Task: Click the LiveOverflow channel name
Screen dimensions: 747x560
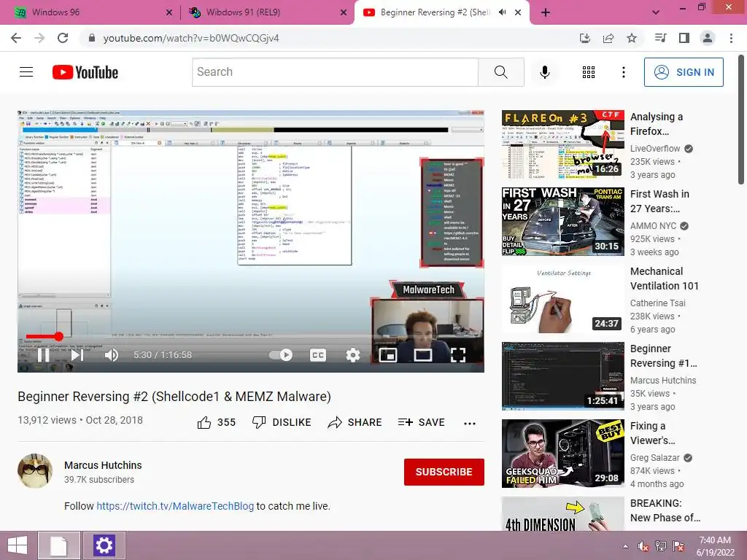Action: click(x=655, y=149)
